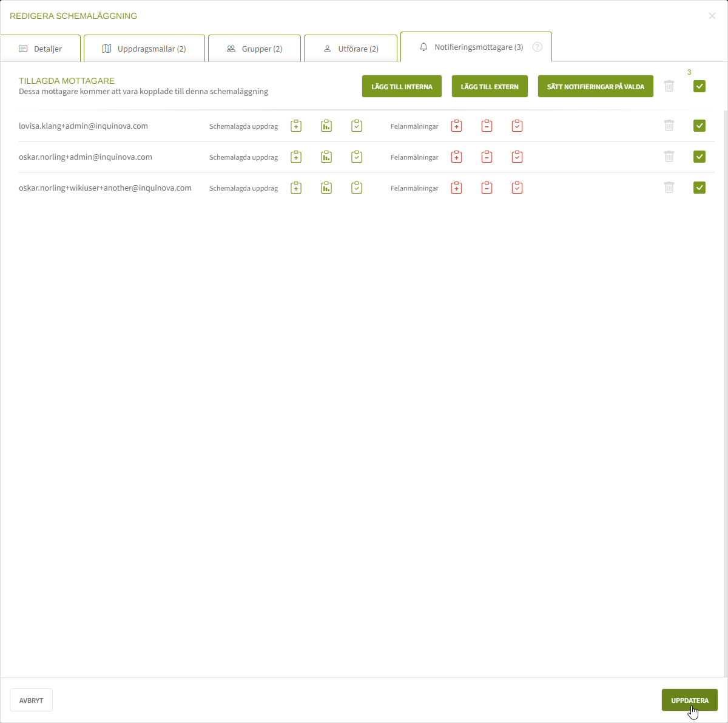
Task: Click red Felanmälningar clipboard-plus icon for lovisa.klang+admin
Action: click(457, 126)
